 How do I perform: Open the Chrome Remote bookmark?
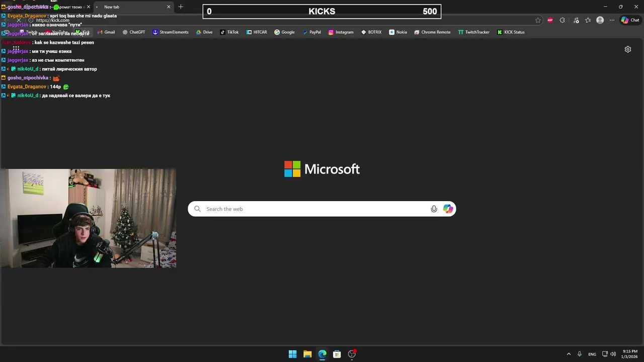pyautogui.click(x=432, y=32)
